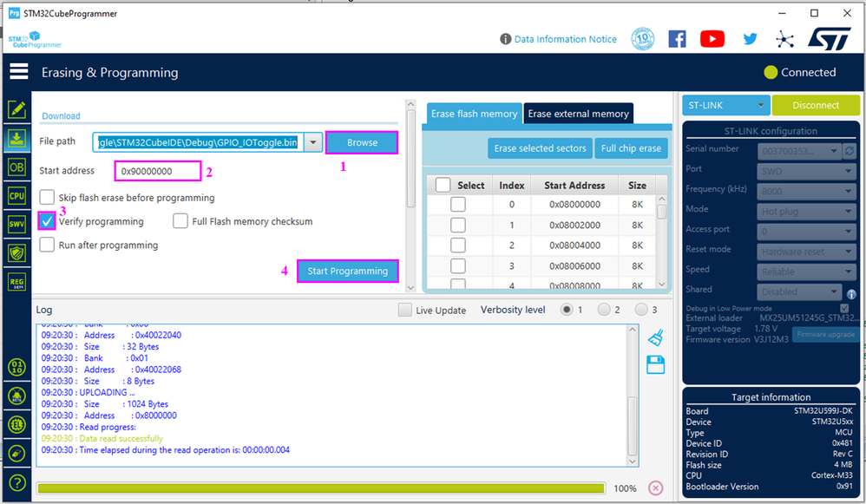
Task: Click the green progress bar
Action: [x=321, y=488]
